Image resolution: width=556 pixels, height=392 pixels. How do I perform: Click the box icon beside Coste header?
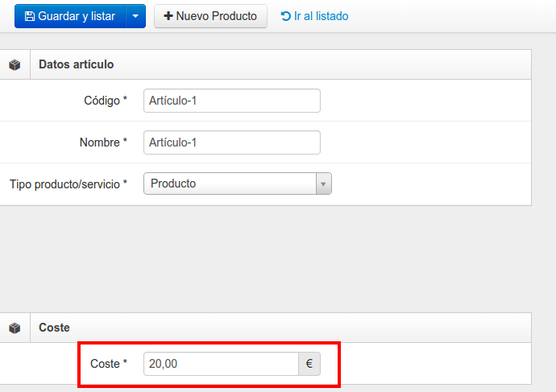pyautogui.click(x=15, y=328)
